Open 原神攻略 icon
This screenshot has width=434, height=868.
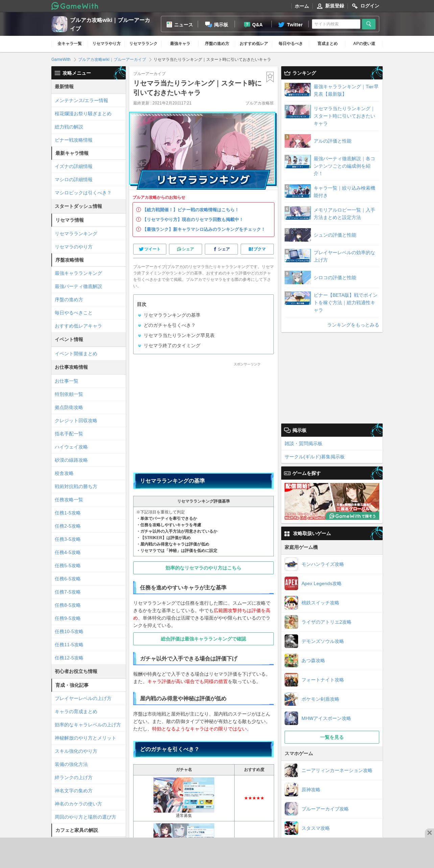tap(291, 790)
